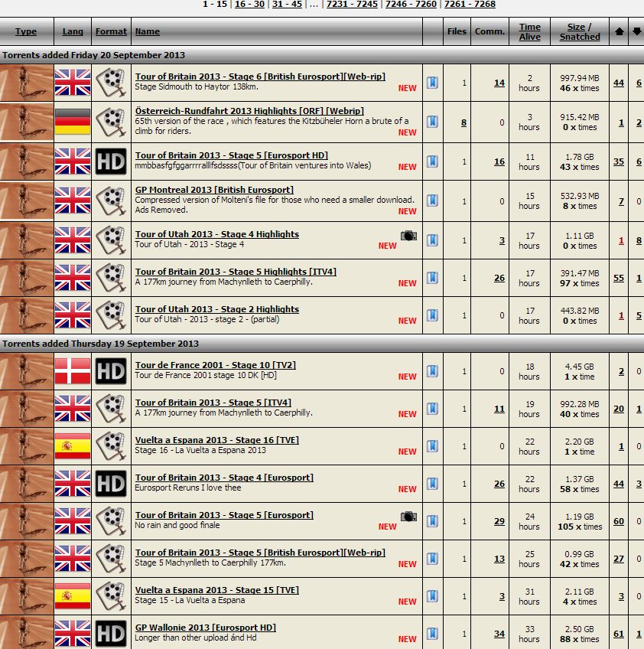The width and height of the screenshot is (644, 649).
Task: Open Österreich-Rundfahrt 2013 Highlights torrent
Action: [249, 111]
